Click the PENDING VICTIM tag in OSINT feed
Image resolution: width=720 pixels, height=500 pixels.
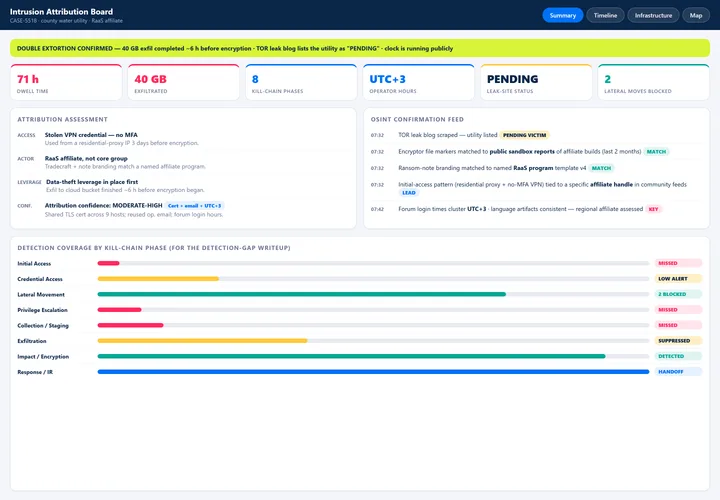tap(524, 135)
